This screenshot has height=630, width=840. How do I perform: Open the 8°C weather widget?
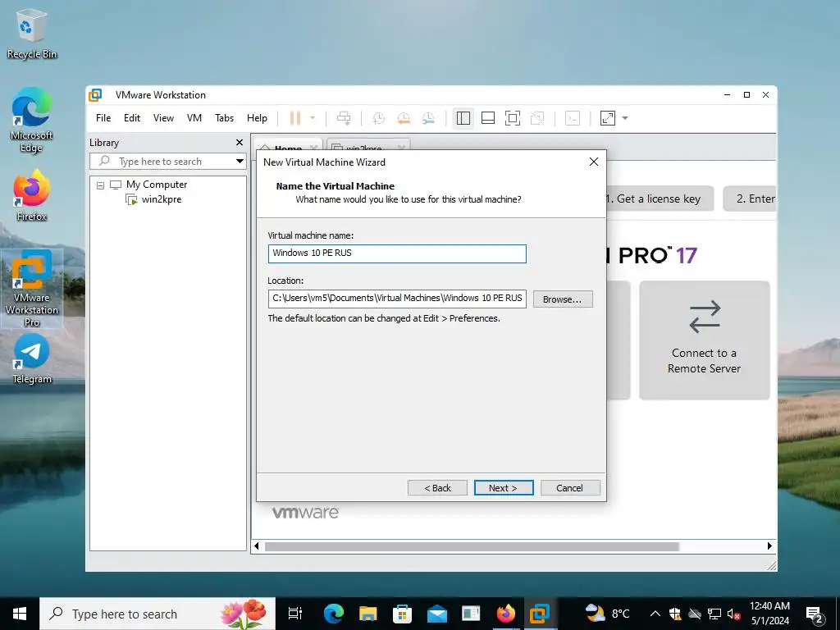point(607,614)
